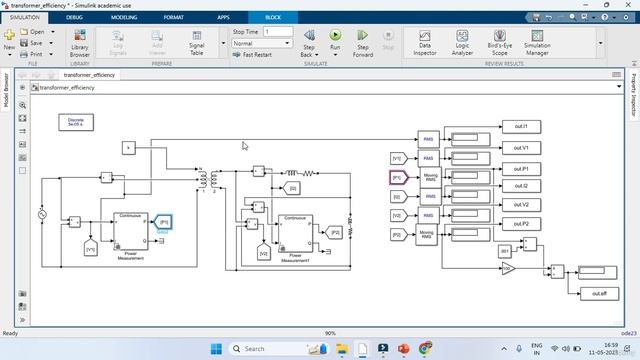
Task: Click the quick-access save icon in title toolbar
Action: tap(536, 17)
